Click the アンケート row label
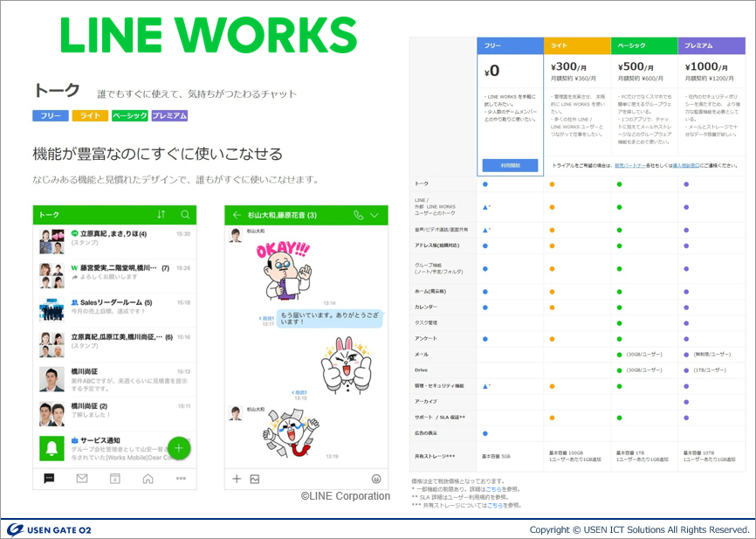The image size is (756, 539). [x=426, y=339]
